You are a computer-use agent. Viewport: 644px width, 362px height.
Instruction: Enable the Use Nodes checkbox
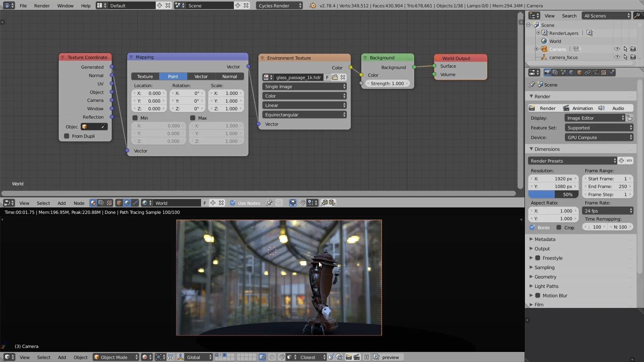(233, 203)
